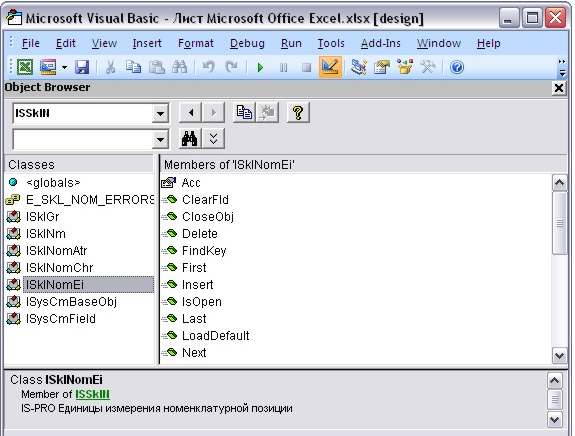575x436 pixels.
Task: Click the members list scrollbar down arrow
Action: coord(559,355)
